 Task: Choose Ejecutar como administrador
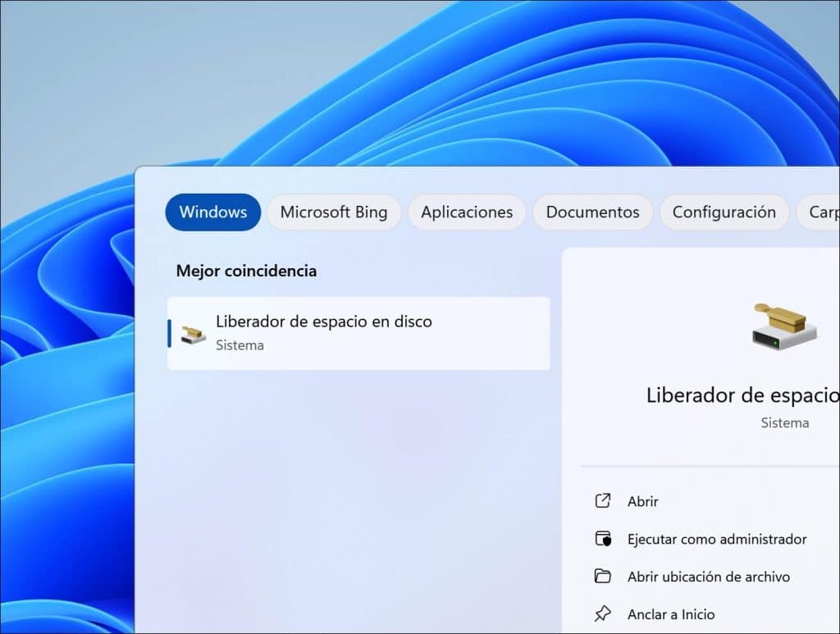click(717, 539)
